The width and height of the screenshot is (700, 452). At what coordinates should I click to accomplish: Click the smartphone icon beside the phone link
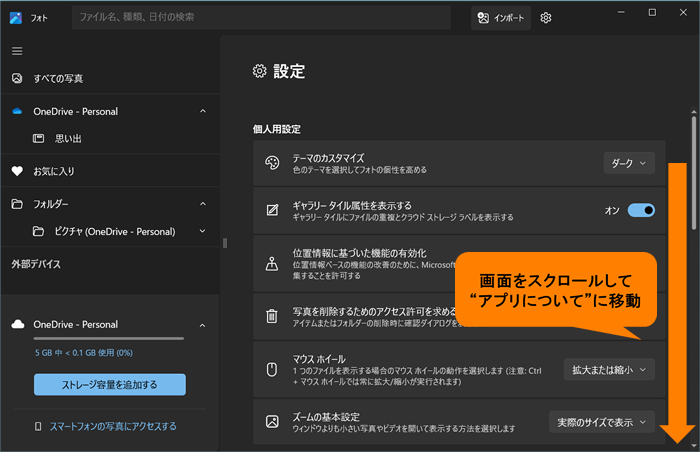(38, 427)
